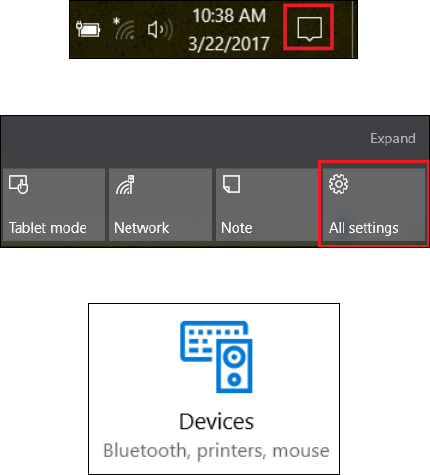The width and height of the screenshot is (430, 475).
Task: Click the Network signal icon
Action: click(125, 184)
